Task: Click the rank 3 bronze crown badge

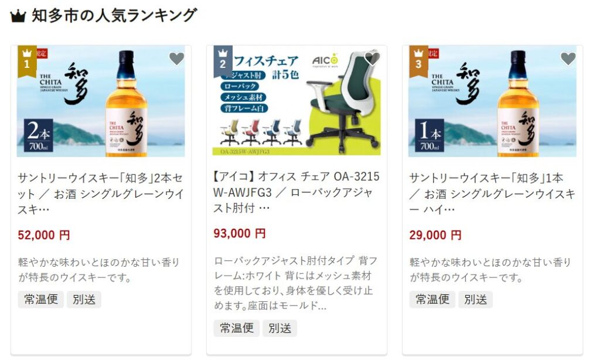Action: pos(418,61)
